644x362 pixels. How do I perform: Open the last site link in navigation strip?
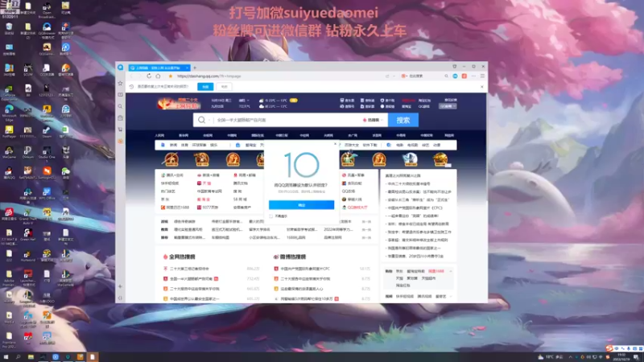[449, 135]
